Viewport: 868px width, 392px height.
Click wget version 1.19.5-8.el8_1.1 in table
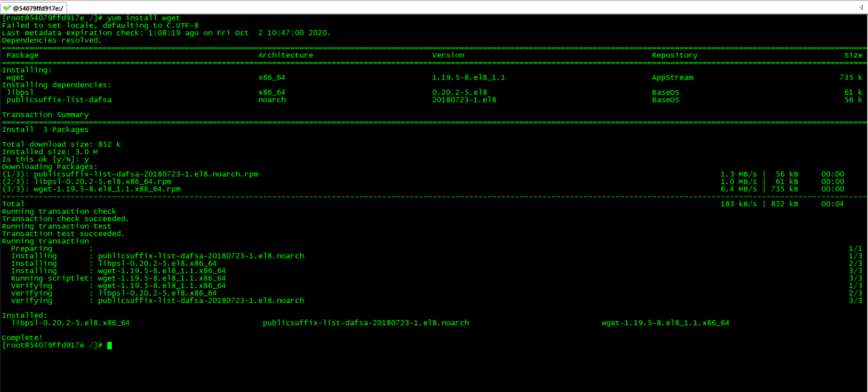[x=468, y=78]
